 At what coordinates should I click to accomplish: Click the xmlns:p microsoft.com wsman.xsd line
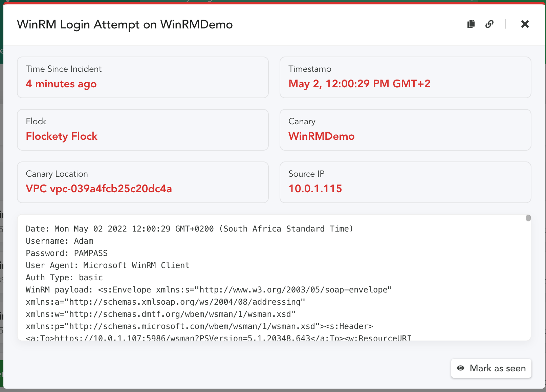[199, 326]
